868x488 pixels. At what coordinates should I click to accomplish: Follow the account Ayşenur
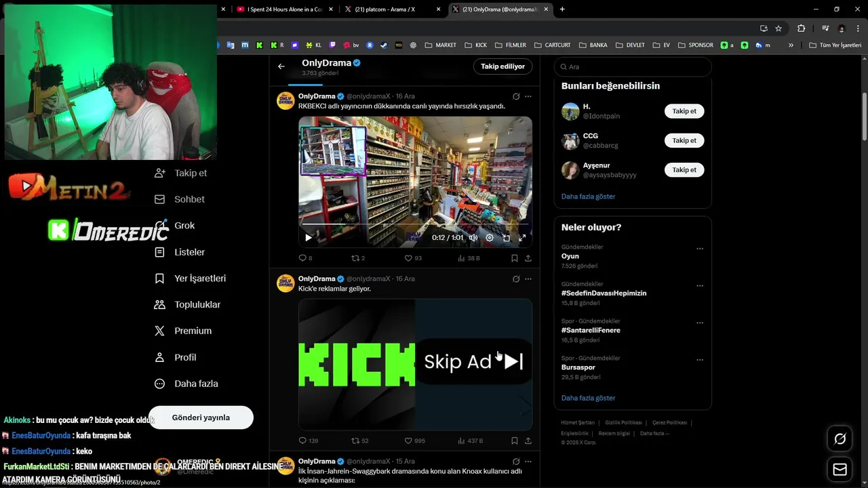coord(684,170)
